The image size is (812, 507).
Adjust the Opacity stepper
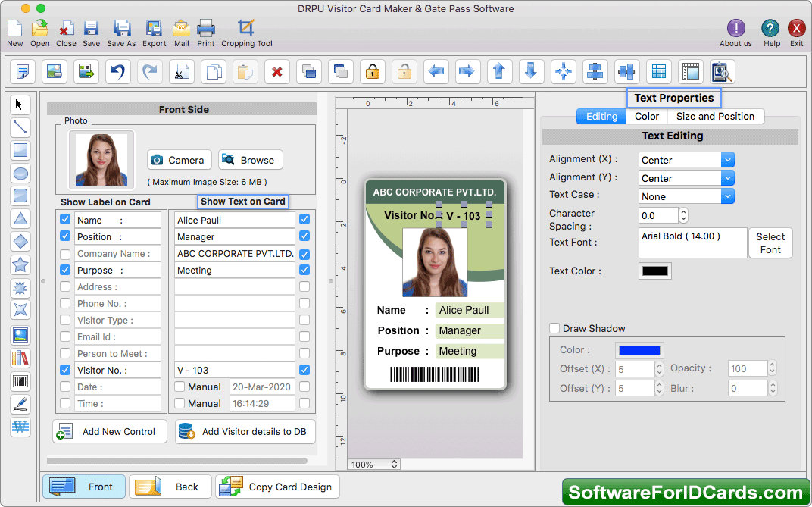[772, 368]
